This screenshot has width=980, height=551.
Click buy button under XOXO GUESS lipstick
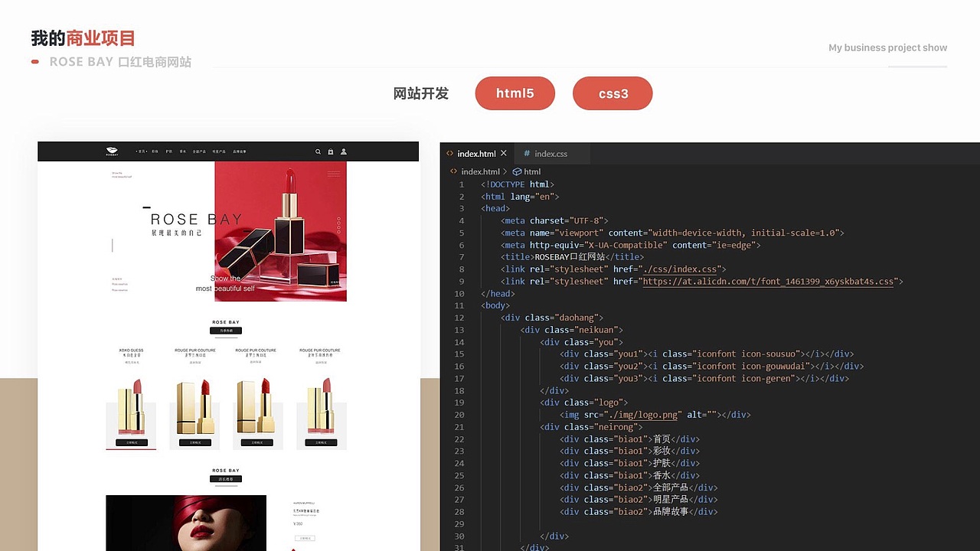coord(131,442)
